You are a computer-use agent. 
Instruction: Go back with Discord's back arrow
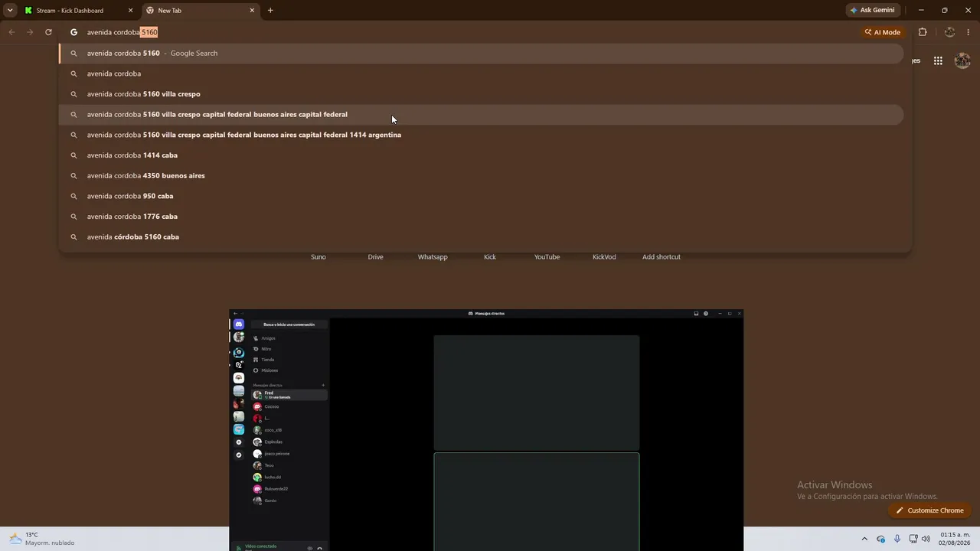[236, 314]
